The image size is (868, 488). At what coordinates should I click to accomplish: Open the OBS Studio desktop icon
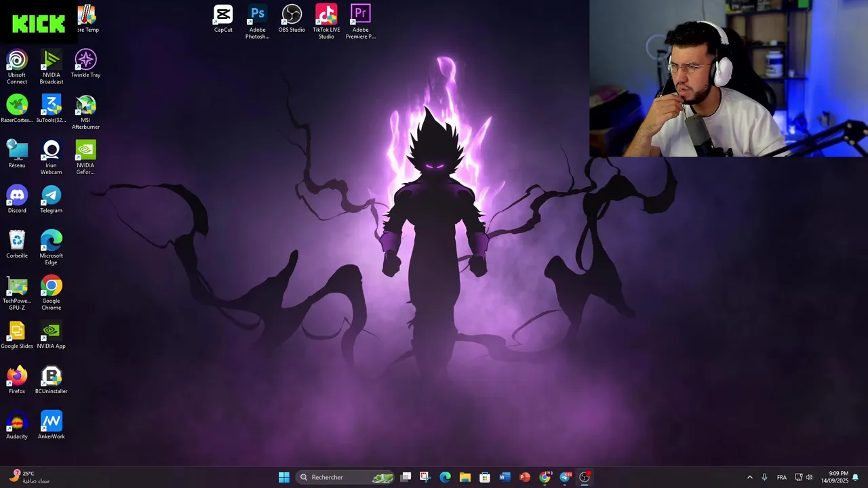[292, 19]
